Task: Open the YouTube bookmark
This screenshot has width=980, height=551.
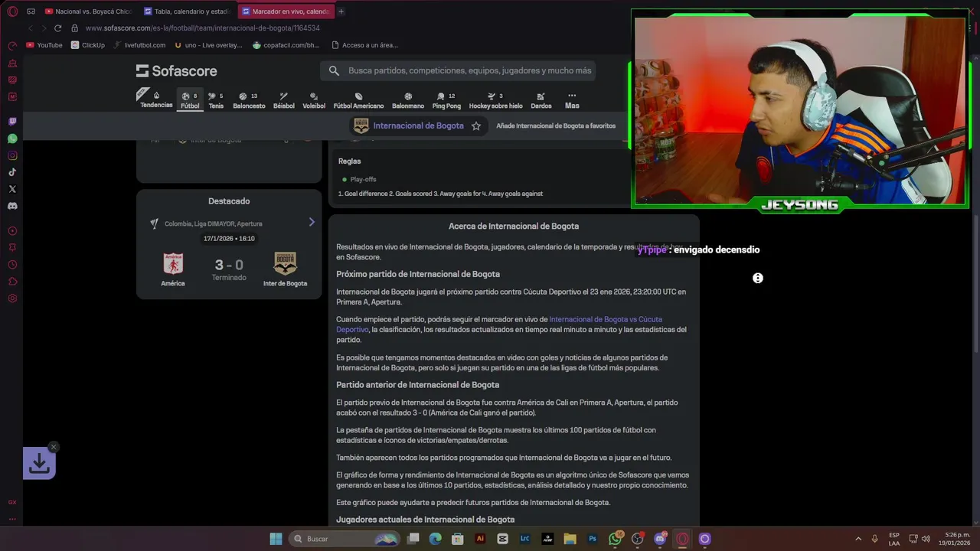Action: point(44,45)
